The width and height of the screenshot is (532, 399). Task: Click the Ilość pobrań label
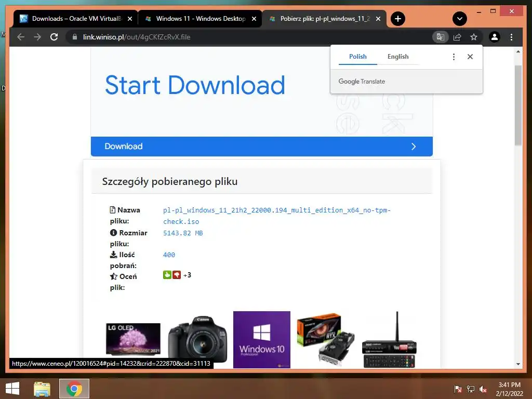123,260
